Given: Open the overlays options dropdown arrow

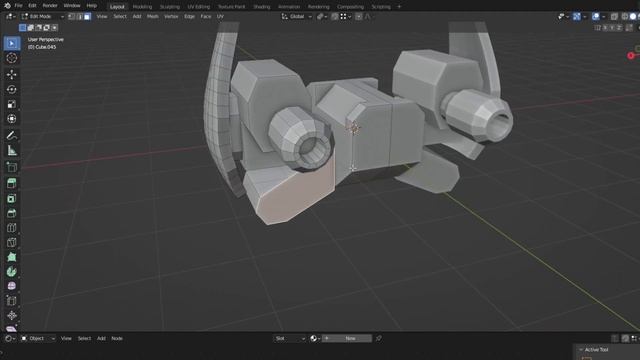Looking at the screenshot, I should (603, 16).
